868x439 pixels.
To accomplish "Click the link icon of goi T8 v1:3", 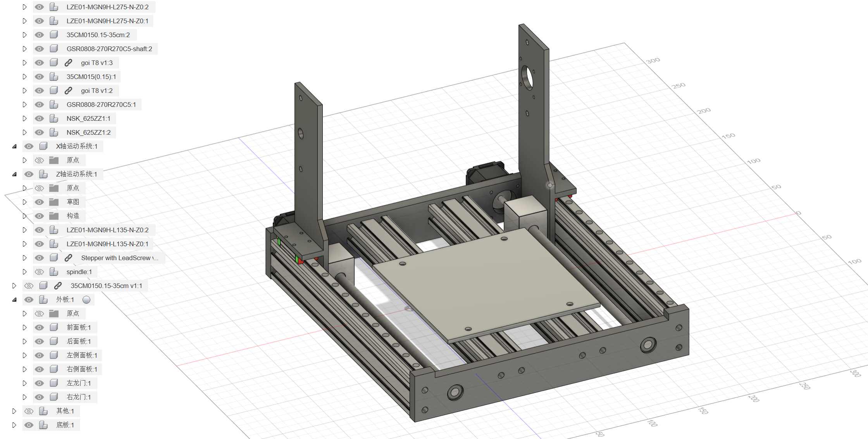I will [x=68, y=63].
